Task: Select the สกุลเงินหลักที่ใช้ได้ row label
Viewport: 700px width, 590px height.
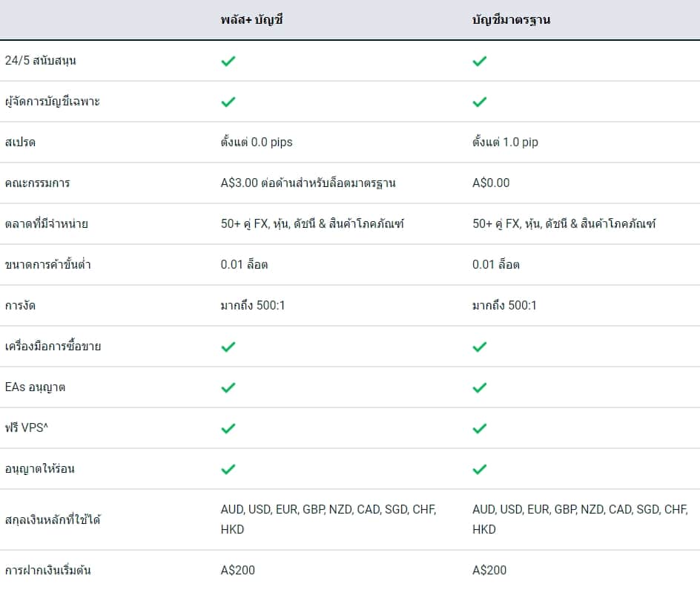Action: coord(53,519)
